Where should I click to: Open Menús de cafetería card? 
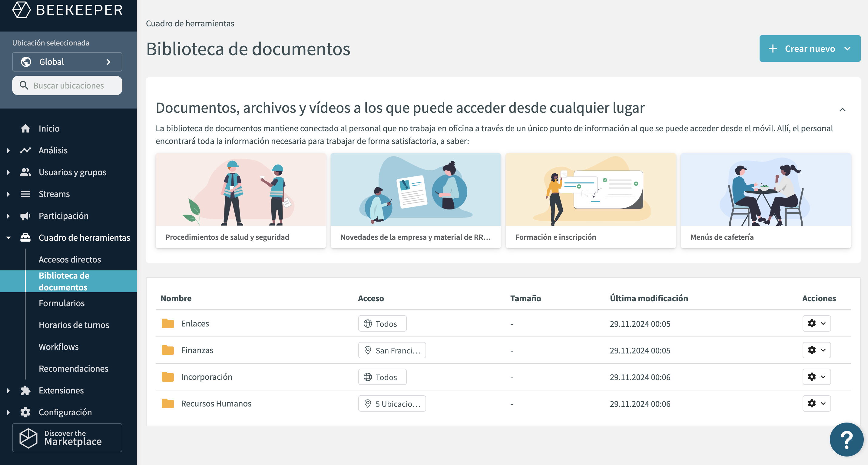pos(766,201)
